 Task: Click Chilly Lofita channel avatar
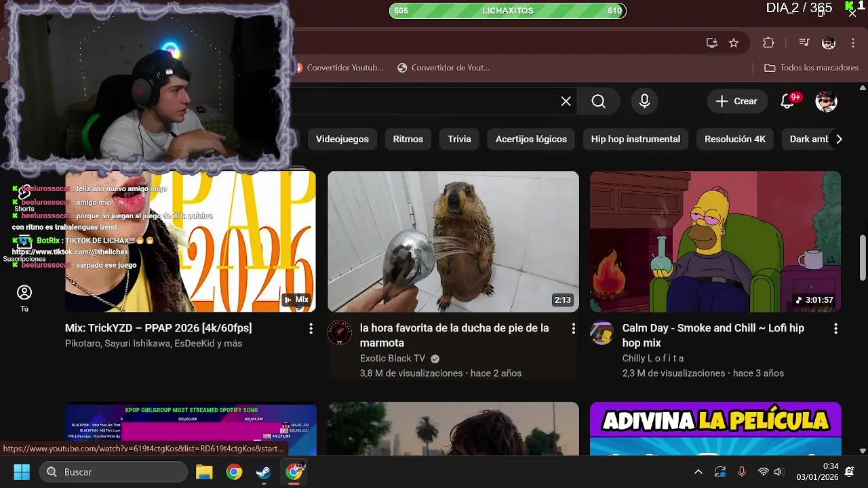pyautogui.click(x=602, y=333)
